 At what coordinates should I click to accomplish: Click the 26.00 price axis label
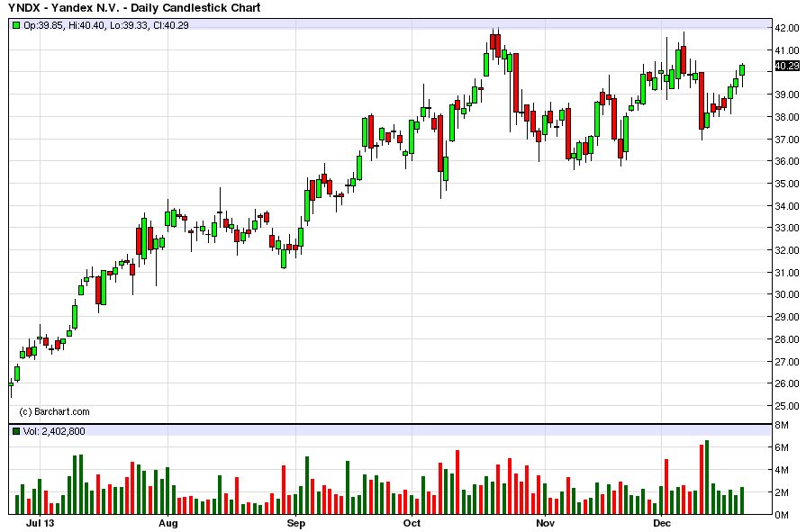787,383
